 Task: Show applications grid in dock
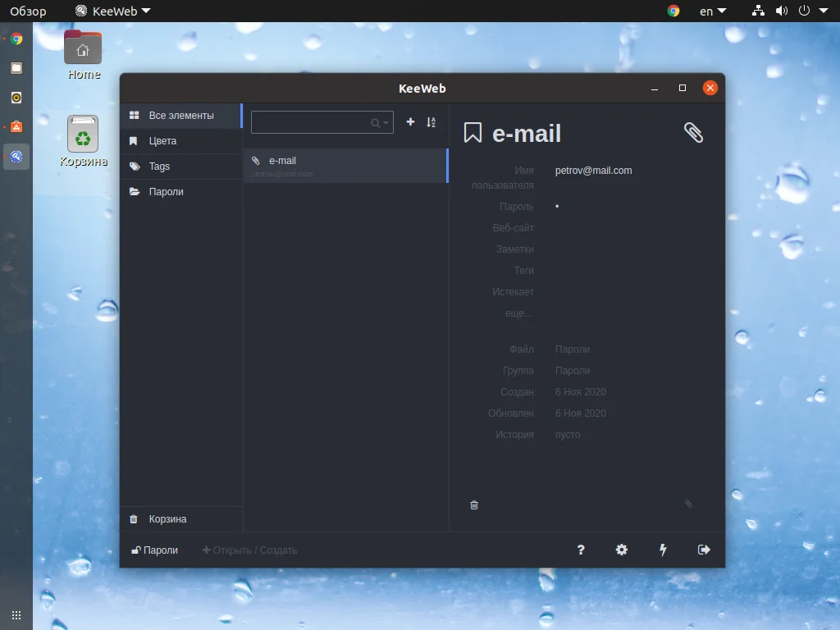point(16,615)
